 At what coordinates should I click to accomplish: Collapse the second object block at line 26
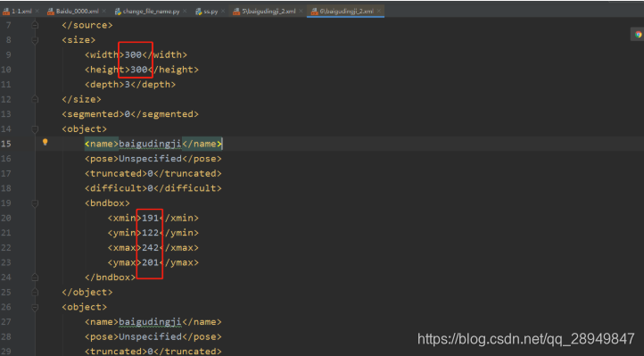pyautogui.click(x=35, y=307)
